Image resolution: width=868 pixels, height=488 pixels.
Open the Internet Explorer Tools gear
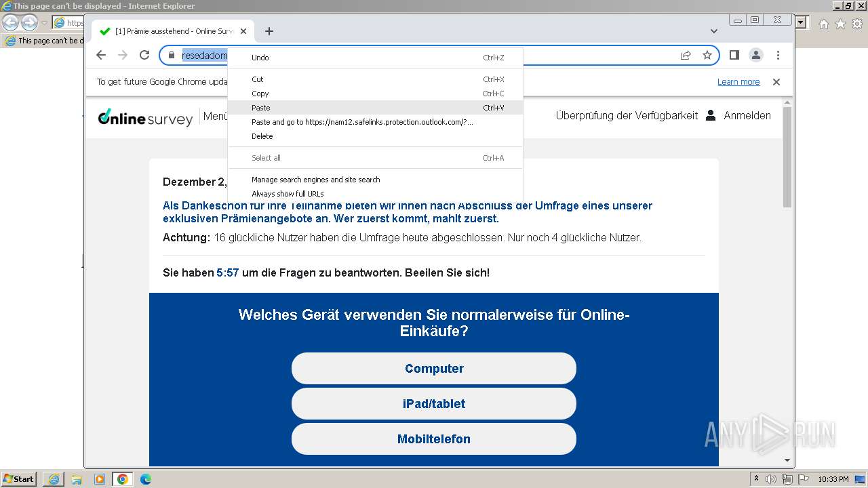(856, 24)
